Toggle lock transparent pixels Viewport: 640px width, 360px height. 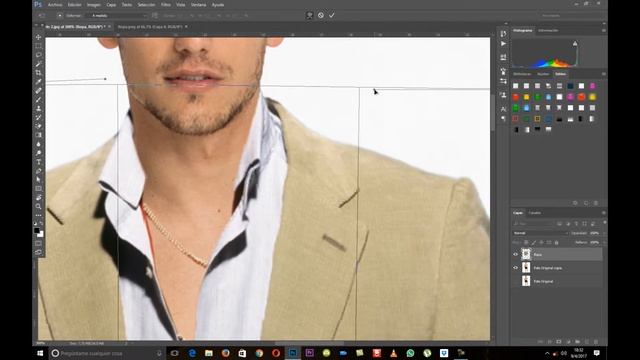pyautogui.click(x=526, y=242)
